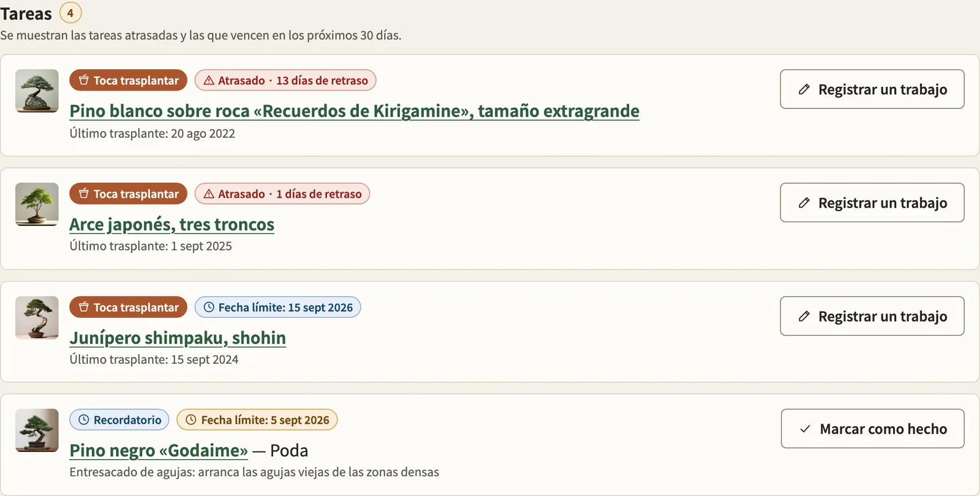This screenshot has width=980, height=496.
Task: Follow the Junípero shimpaku, shohin link
Action: [x=178, y=337]
